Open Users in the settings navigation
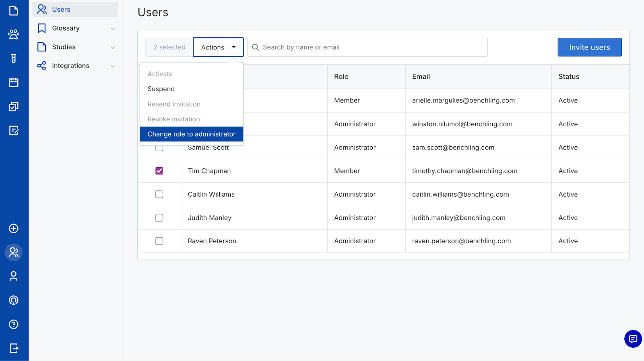 [61, 9]
